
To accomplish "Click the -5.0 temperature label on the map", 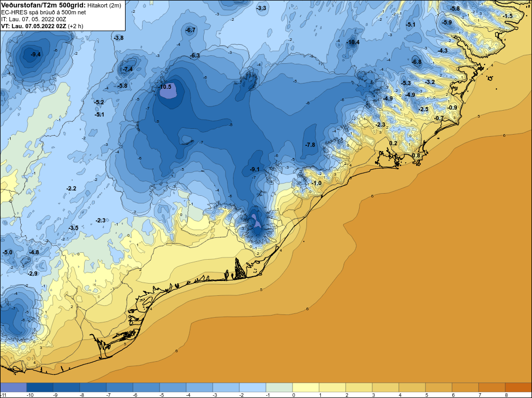I will [7, 252].
